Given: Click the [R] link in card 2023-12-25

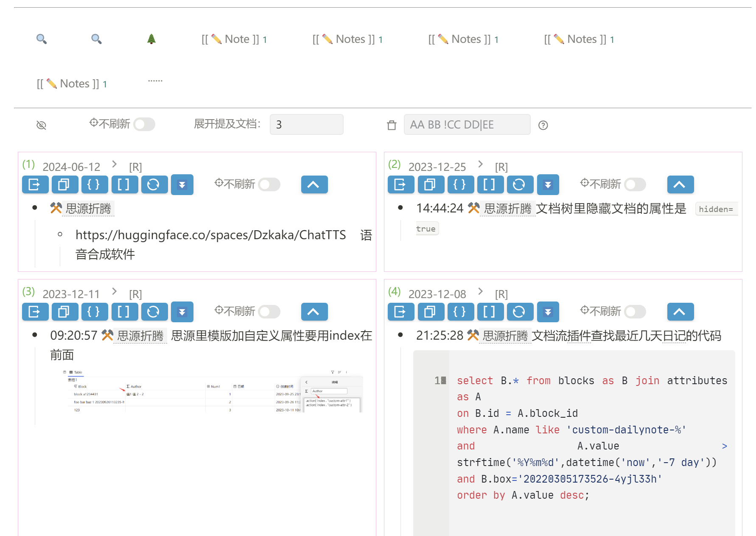Looking at the screenshot, I should coord(501,167).
